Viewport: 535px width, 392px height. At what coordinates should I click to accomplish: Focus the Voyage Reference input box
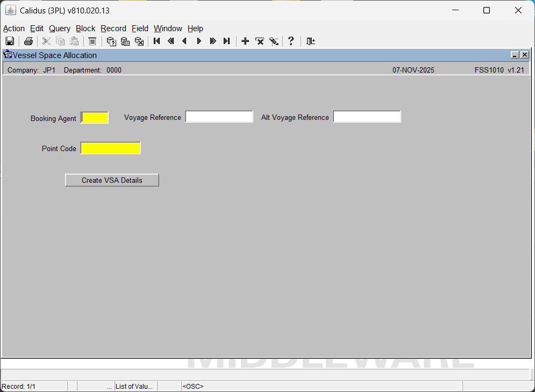(219, 117)
